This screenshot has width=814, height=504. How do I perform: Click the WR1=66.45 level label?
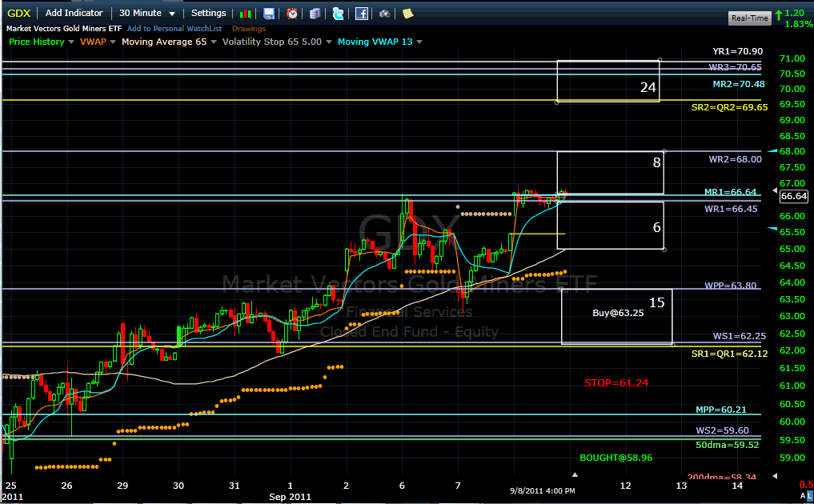point(731,209)
